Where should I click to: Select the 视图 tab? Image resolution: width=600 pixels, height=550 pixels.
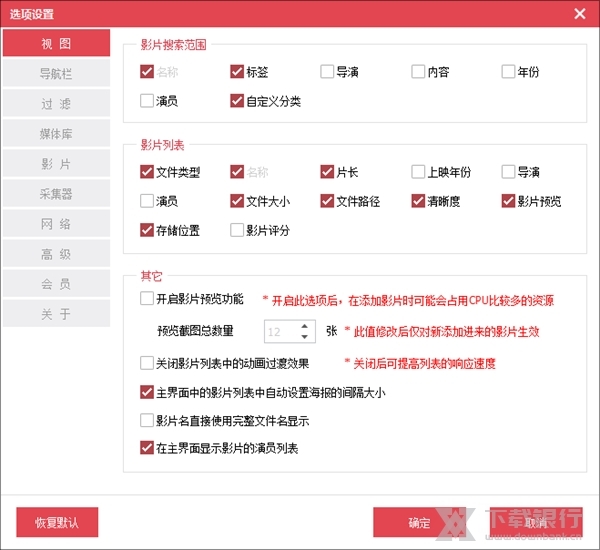pyautogui.click(x=56, y=43)
